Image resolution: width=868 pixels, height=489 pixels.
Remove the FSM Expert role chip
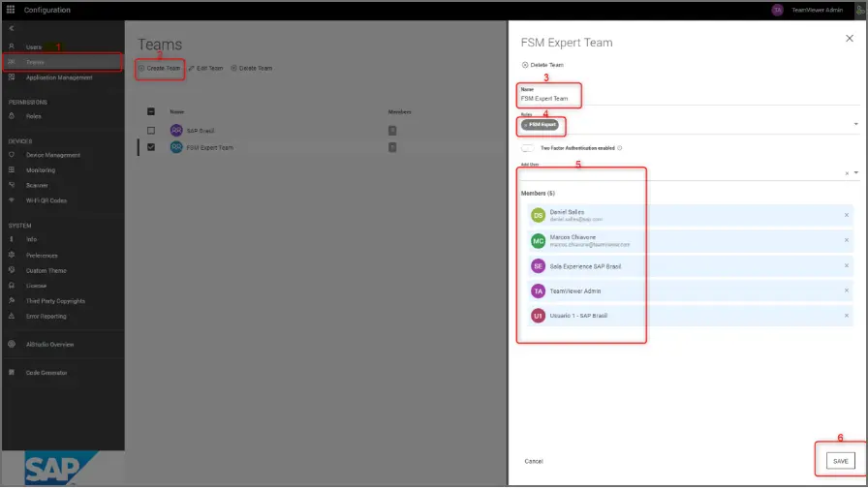coord(525,125)
